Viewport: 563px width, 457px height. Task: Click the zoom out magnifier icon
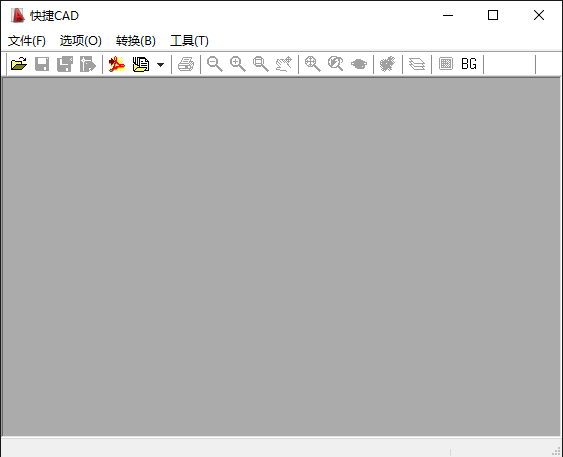[215, 64]
